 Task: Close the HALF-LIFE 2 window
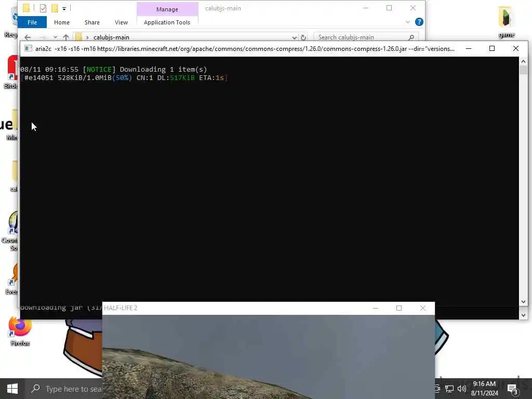click(423, 308)
